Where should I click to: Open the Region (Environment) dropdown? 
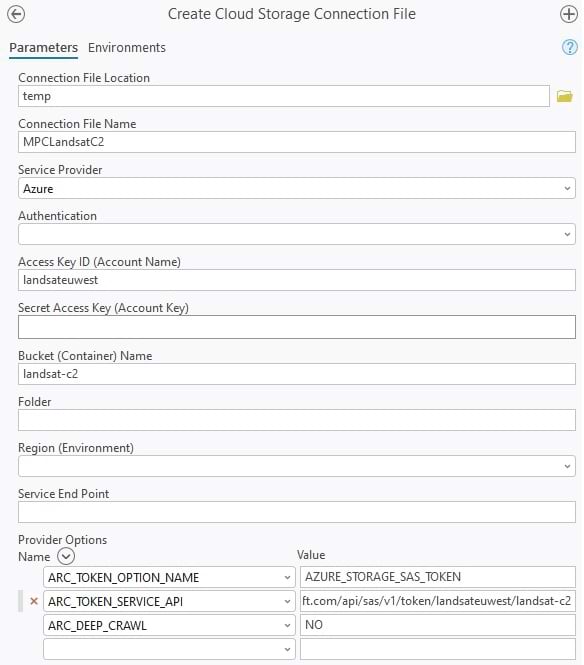[296, 466]
